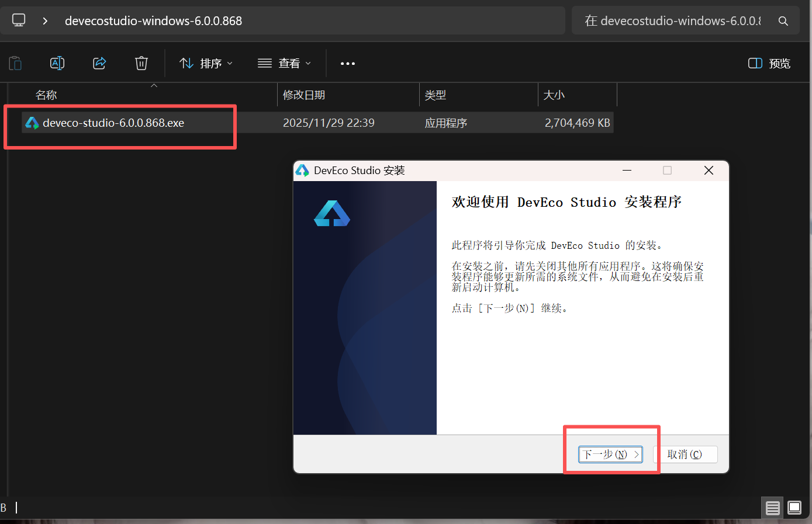Click the 下一步(N) next button

click(x=611, y=454)
